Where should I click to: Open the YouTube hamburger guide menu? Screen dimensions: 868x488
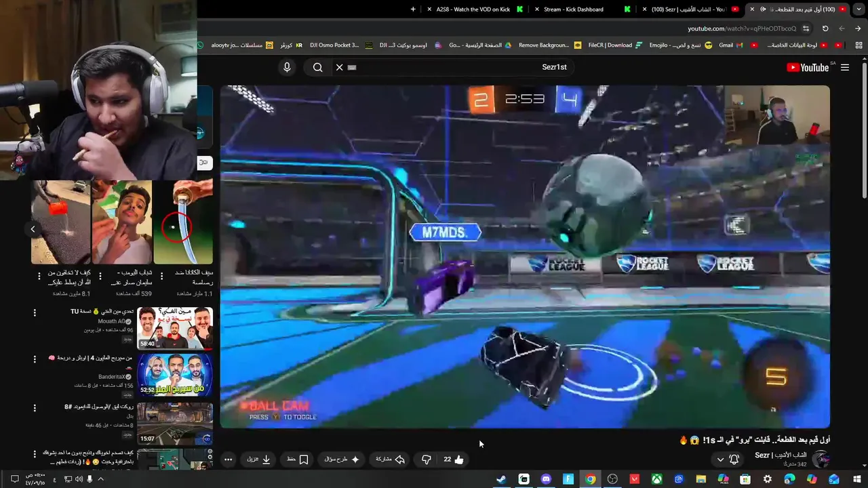click(844, 67)
